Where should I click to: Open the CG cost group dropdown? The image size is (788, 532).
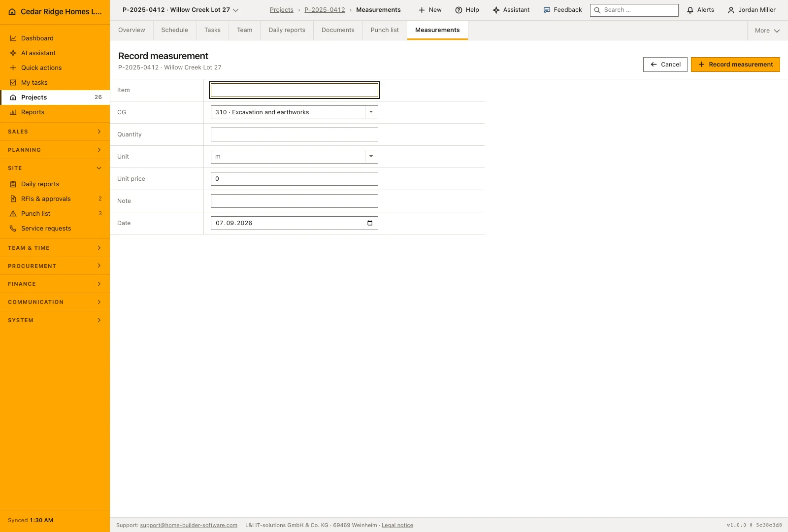click(x=295, y=112)
